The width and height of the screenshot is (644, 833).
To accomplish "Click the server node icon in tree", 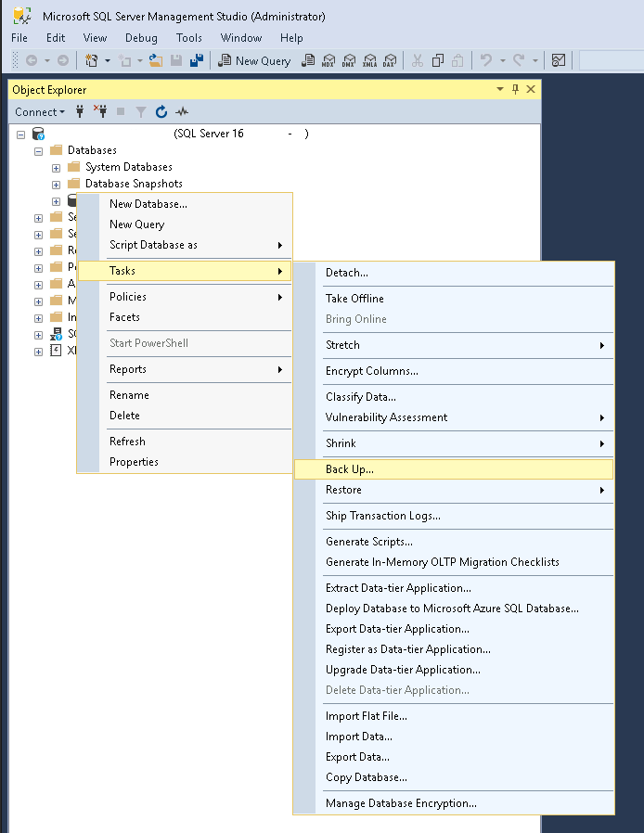I will point(38,134).
